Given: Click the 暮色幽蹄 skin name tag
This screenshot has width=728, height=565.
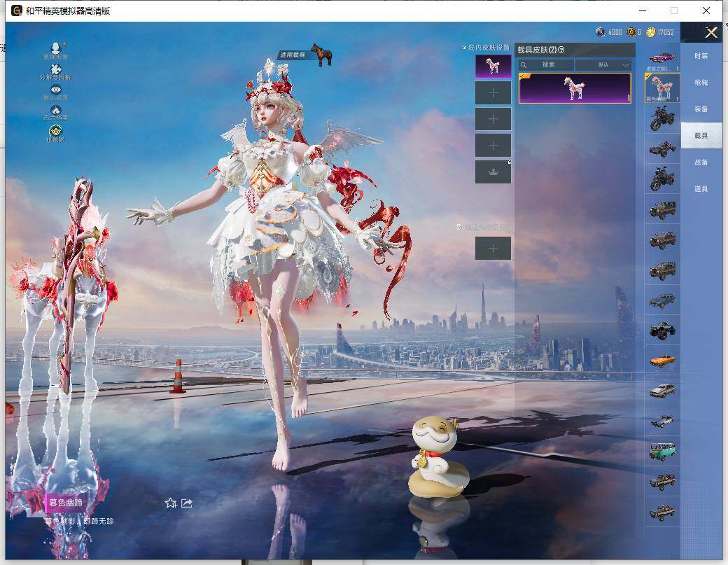Looking at the screenshot, I should (66, 502).
